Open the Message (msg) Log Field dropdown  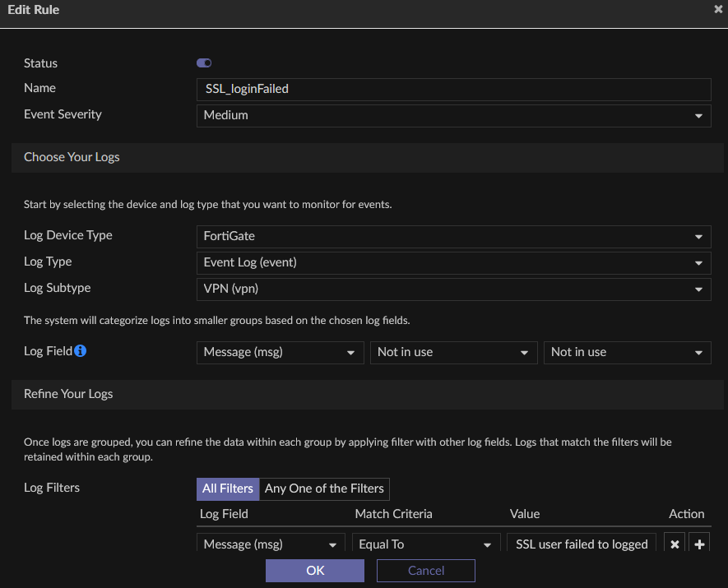click(x=280, y=352)
